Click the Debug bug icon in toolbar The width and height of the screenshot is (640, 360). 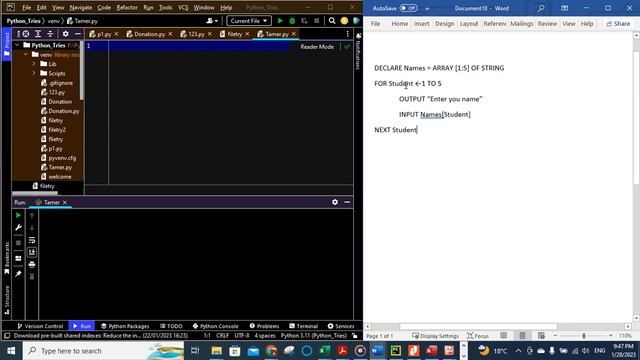coord(292,21)
